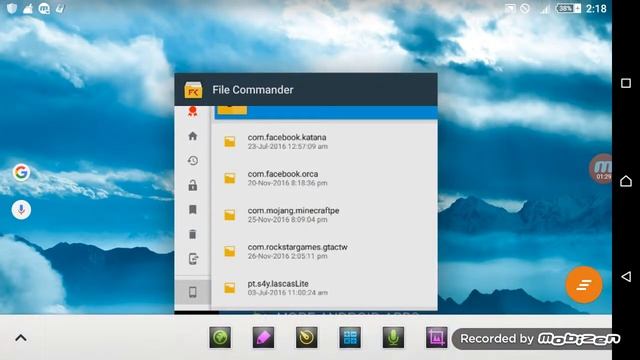Open the green globe browser app in dock

tap(220, 338)
